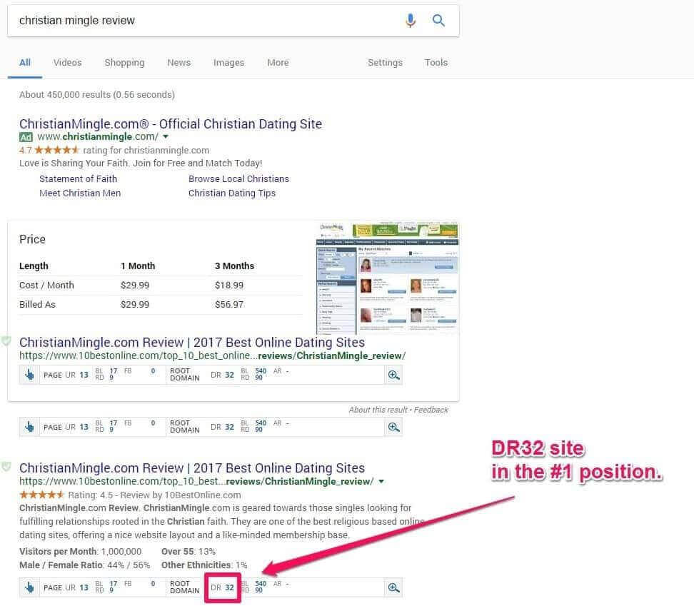Go to the News tab
694x616 pixels.
(x=178, y=62)
